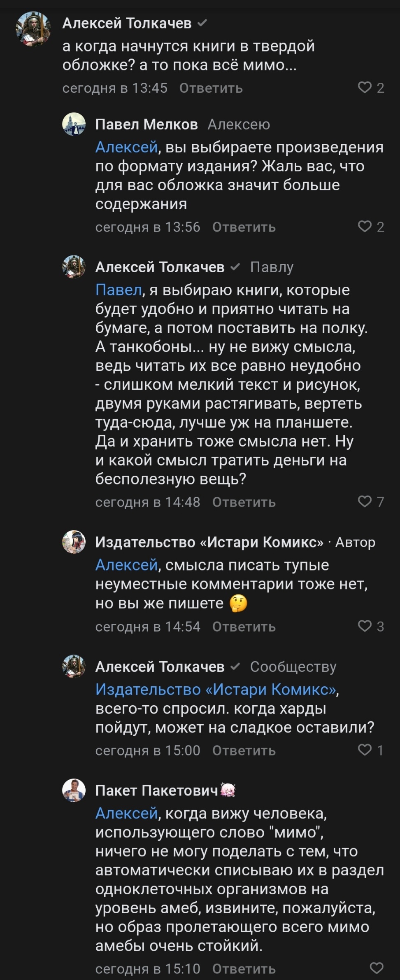400x980 pixels.
Task: Open Алексей Толкачев's top avatar
Action: pyautogui.click(x=33, y=29)
